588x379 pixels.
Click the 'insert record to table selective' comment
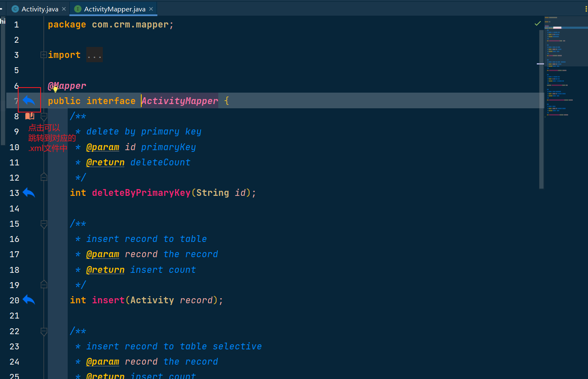[x=174, y=346]
